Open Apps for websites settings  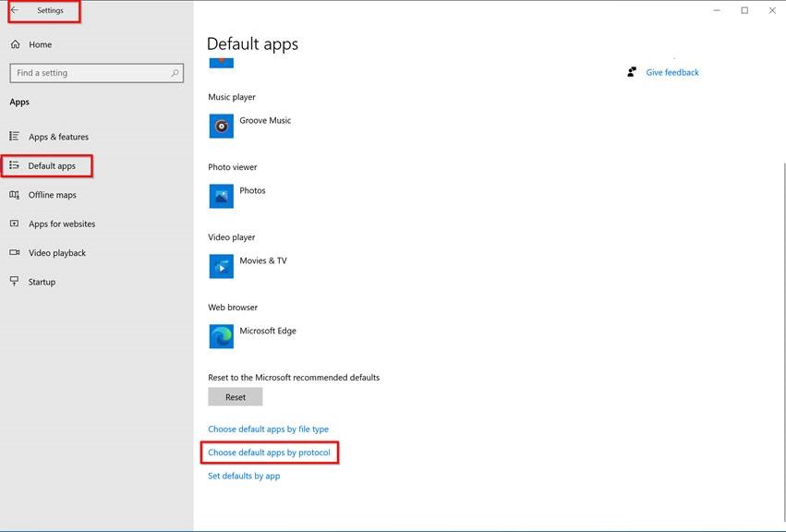(62, 224)
